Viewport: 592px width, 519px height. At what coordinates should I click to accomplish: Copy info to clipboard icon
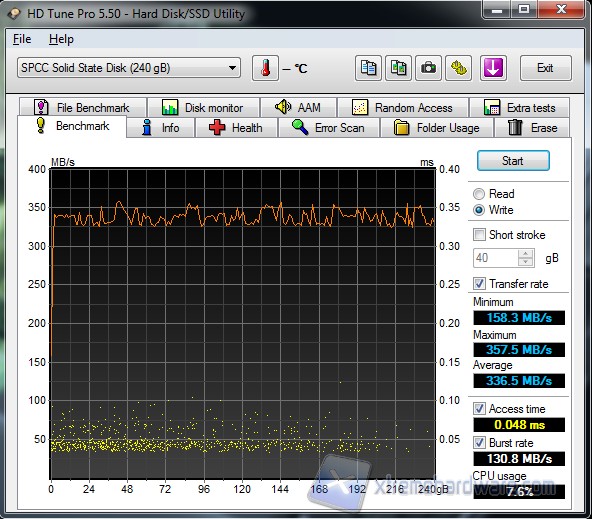[x=368, y=68]
